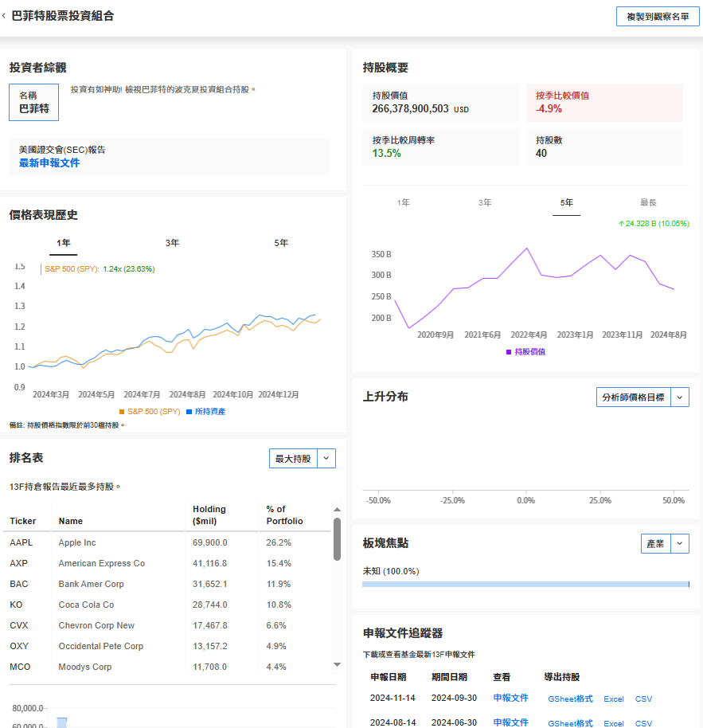Go back using the left chevron icon
This screenshot has width=703, height=728.
(4, 16)
